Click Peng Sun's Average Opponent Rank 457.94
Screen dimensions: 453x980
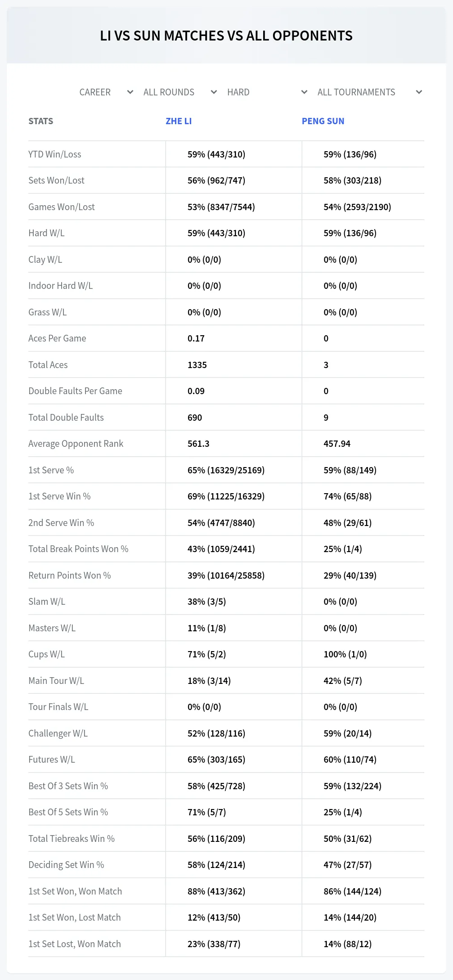pyautogui.click(x=337, y=444)
